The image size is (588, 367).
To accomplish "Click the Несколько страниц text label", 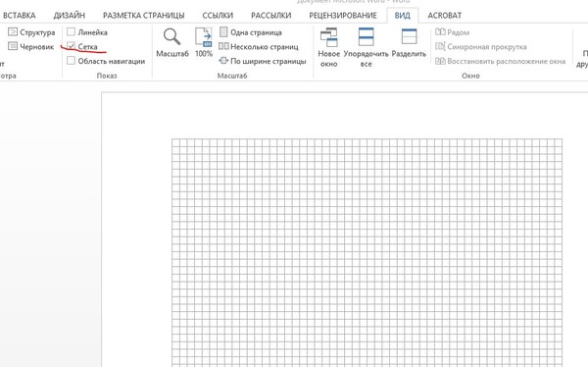I will [x=265, y=46].
